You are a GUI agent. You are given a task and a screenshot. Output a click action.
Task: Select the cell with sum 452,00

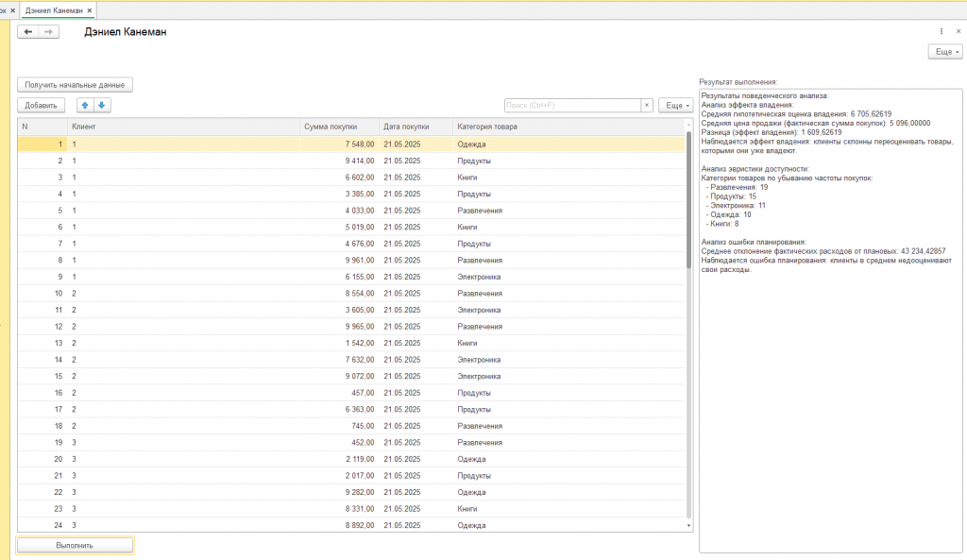[x=339, y=443]
